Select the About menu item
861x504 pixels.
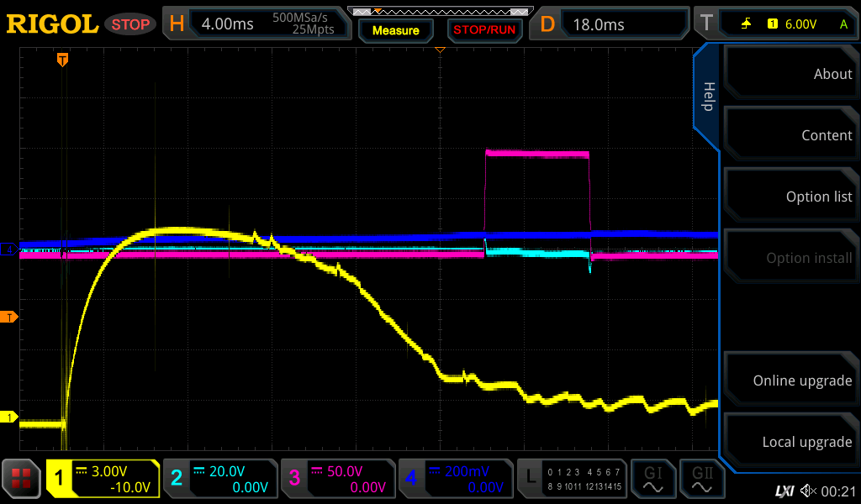pos(790,74)
